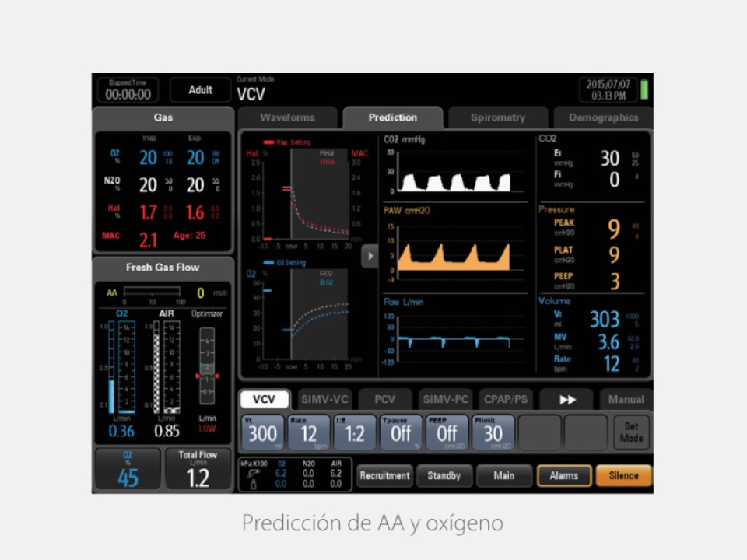Click the battery status icon
This screenshot has height=560, width=747.
coord(645,90)
